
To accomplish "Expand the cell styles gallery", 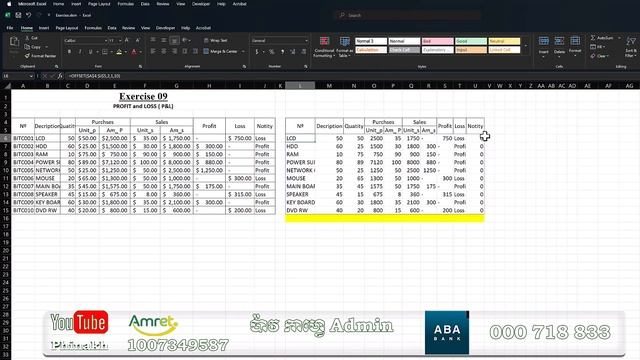I will pyautogui.click(x=526, y=46).
